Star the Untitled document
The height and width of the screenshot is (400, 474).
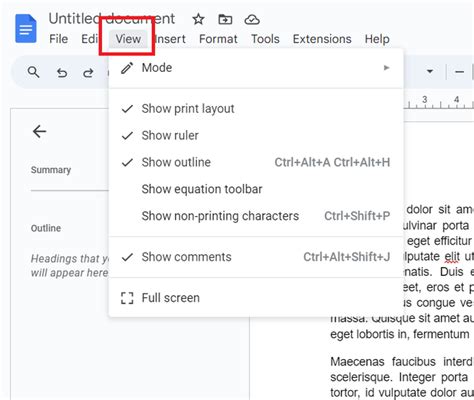[x=198, y=19]
